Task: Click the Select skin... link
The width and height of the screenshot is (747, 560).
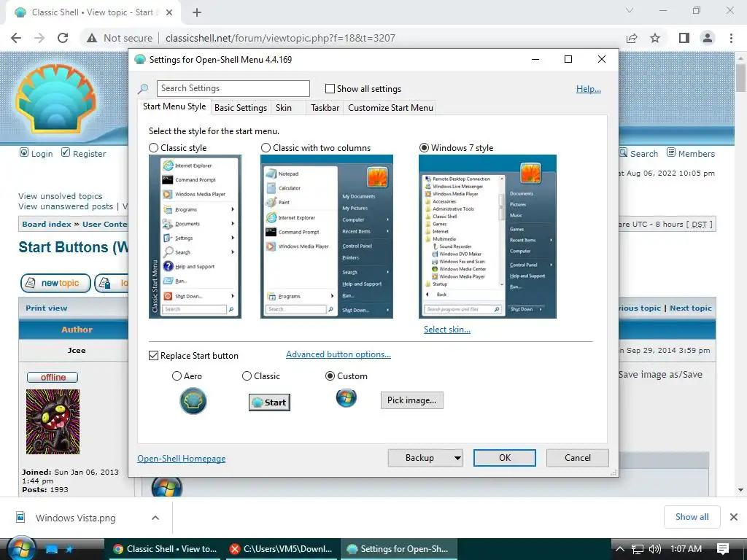Action: tap(447, 330)
